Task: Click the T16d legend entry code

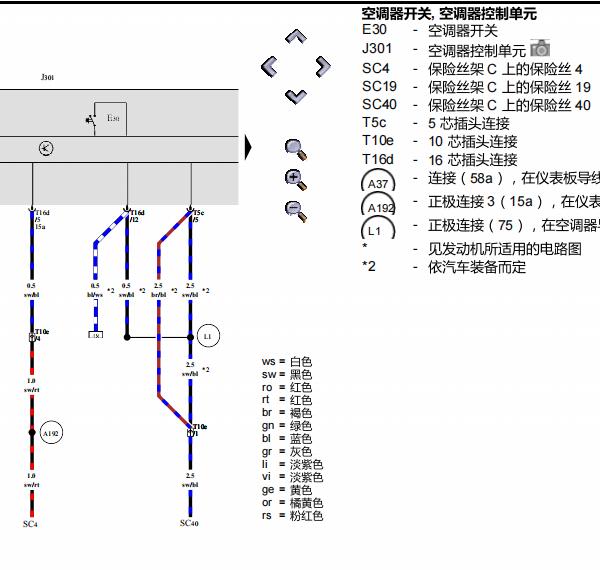Action: pos(378,159)
